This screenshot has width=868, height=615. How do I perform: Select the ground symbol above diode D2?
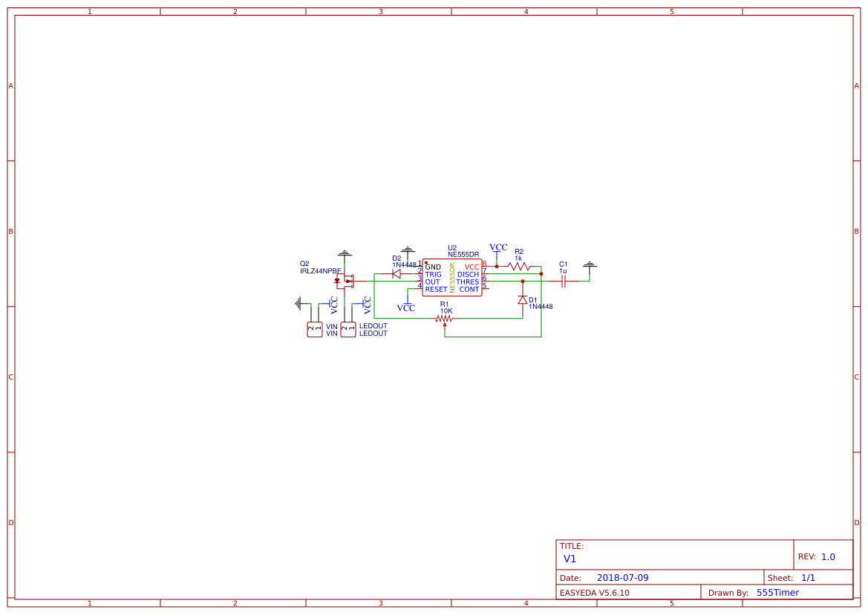click(x=407, y=250)
